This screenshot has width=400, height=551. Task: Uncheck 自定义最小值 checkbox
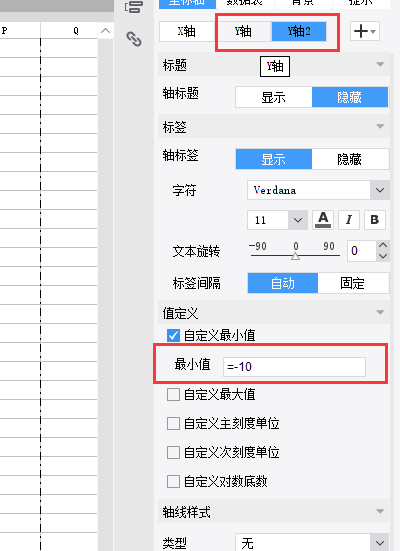pos(173,336)
